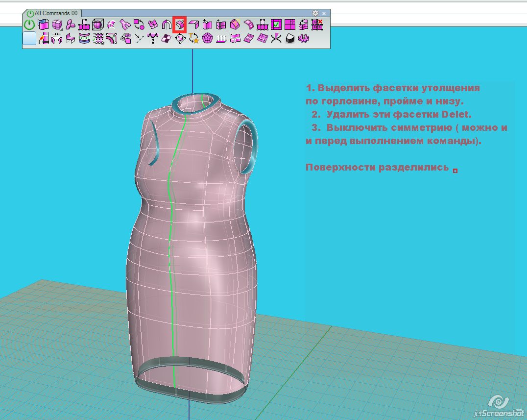Click the sphere inside wireframe cube icon
Screen dimensions: 527x420
tap(98, 24)
